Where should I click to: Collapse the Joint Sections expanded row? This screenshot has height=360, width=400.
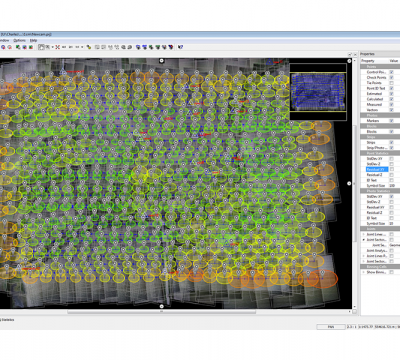point(364,240)
